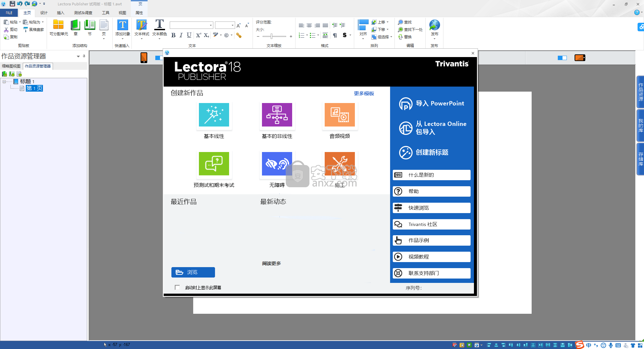Click the 更多模板 link

pyautogui.click(x=364, y=94)
